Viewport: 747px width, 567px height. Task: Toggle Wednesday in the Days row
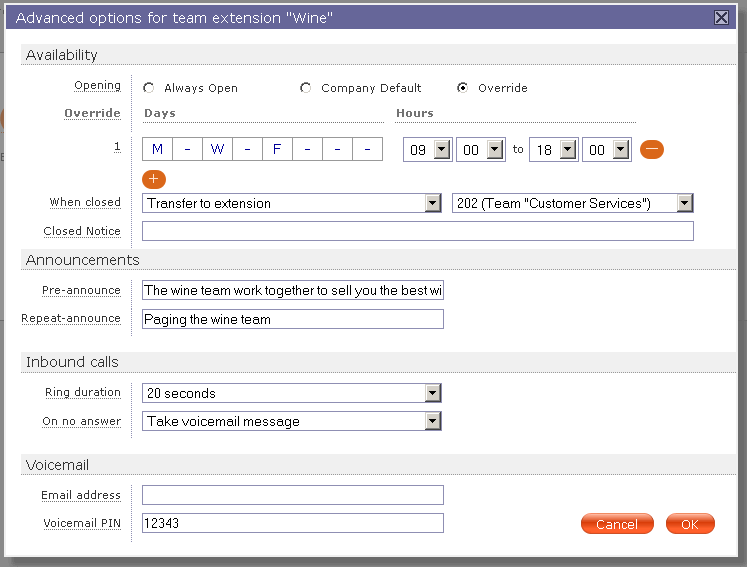click(217, 149)
